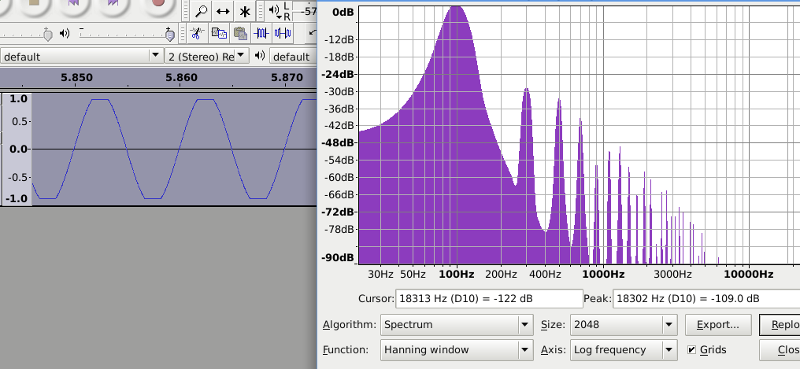Click the Record button
The image size is (800, 369).
click(158, 4)
